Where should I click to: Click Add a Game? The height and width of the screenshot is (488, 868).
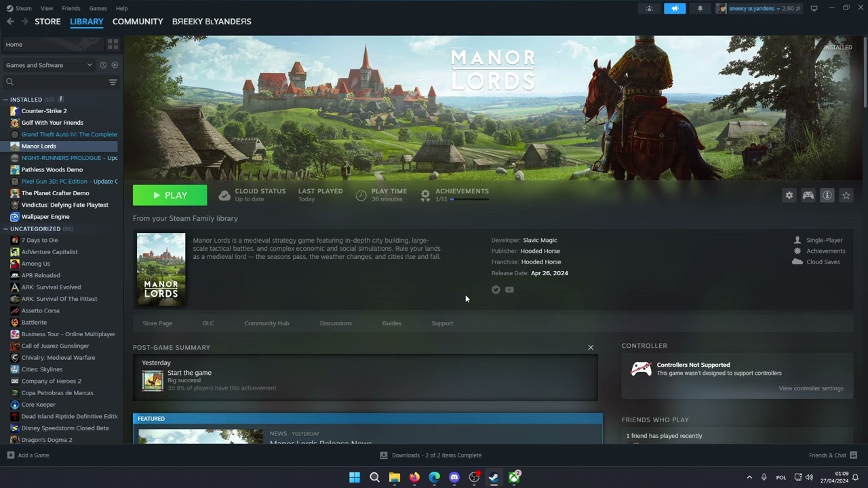point(28,455)
